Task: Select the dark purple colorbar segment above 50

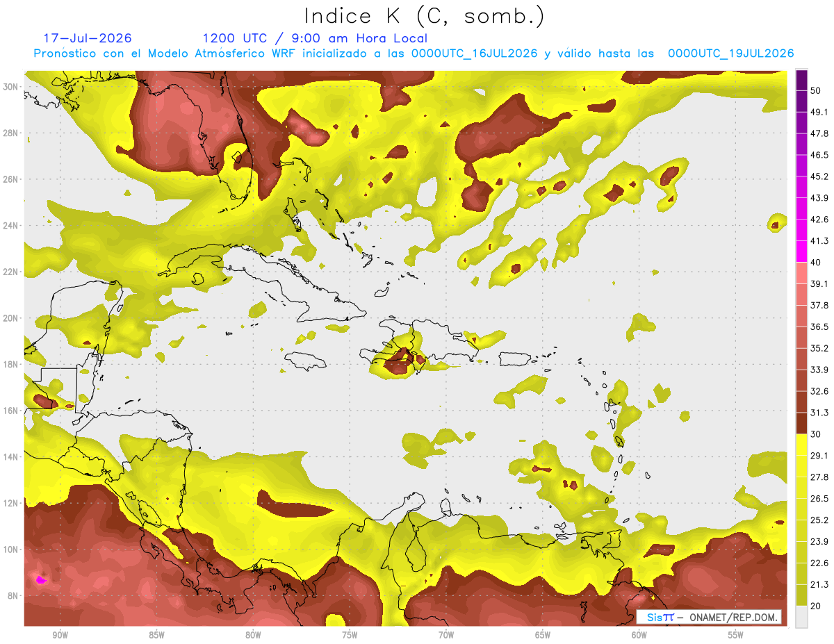Action: point(801,80)
